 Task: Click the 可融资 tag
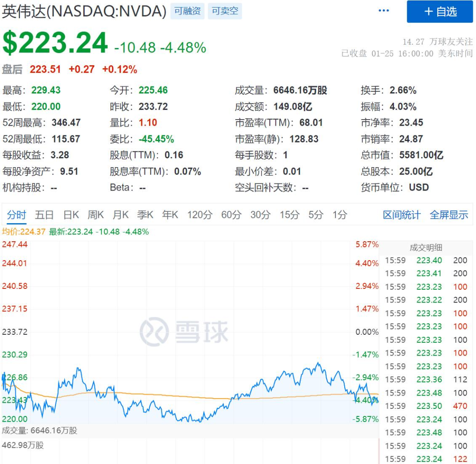[x=187, y=11]
